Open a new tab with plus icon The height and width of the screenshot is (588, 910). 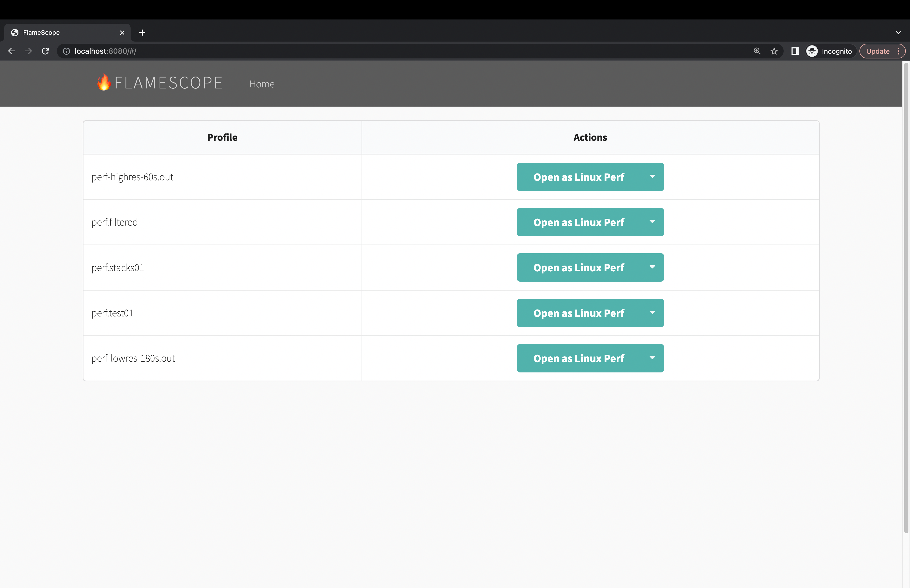pos(142,33)
